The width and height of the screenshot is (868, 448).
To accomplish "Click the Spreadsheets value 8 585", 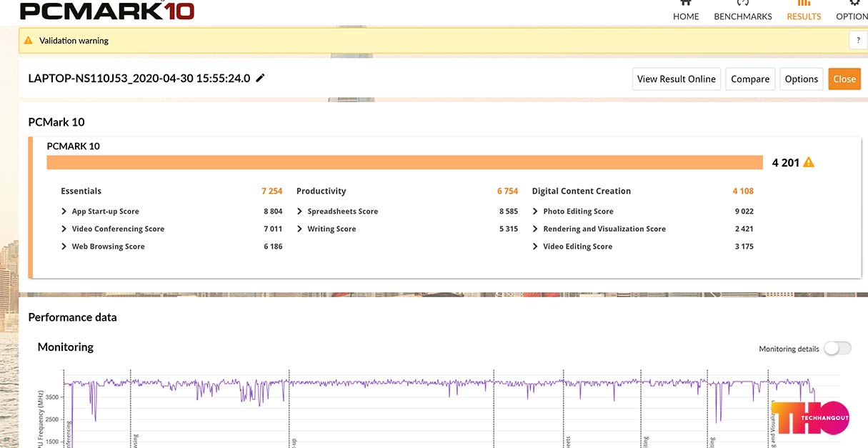I will click(x=509, y=211).
